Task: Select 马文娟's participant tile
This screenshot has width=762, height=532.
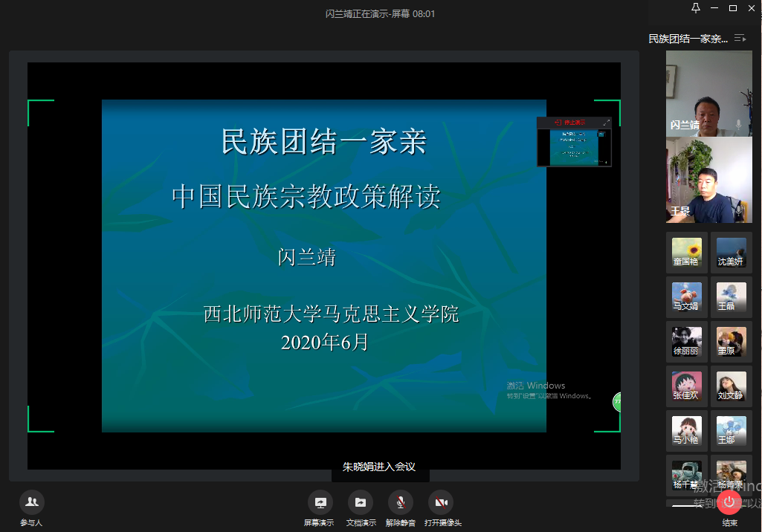Action: click(x=686, y=294)
